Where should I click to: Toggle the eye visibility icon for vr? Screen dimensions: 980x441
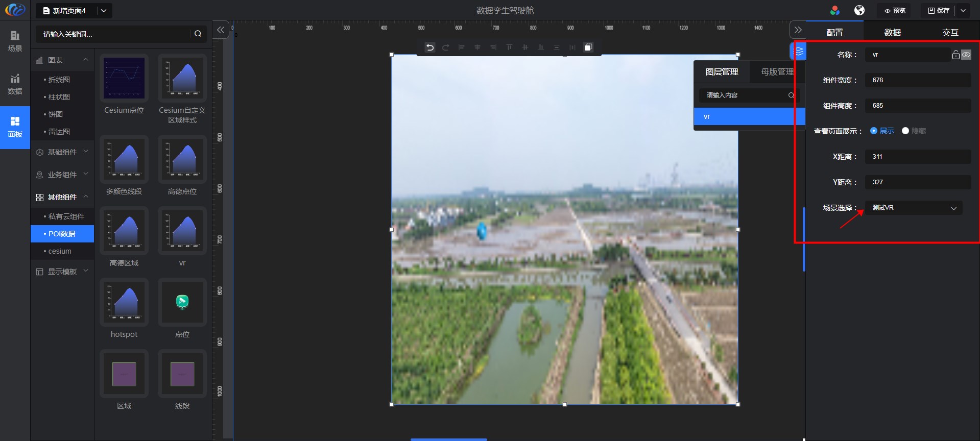(966, 55)
